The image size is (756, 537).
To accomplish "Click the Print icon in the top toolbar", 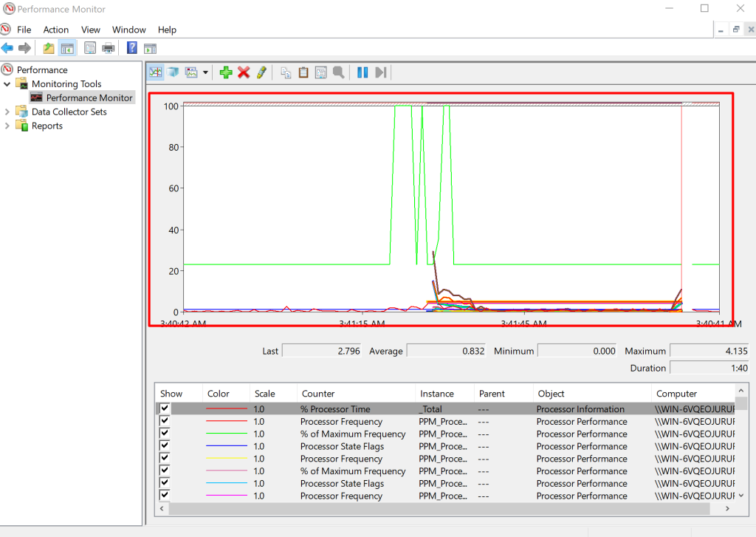I will click(x=109, y=48).
